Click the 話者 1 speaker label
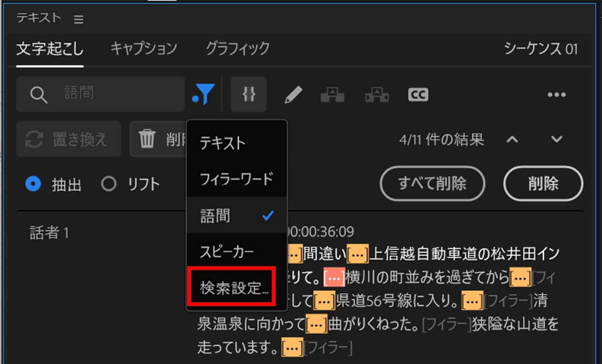 pos(49,233)
